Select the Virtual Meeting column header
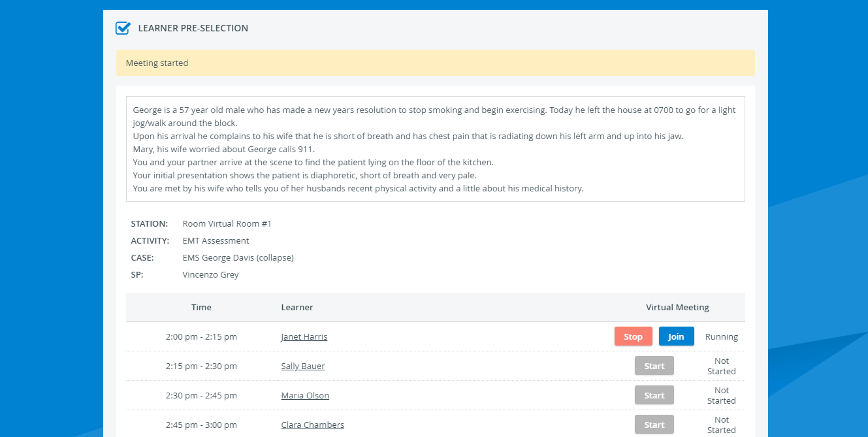This screenshot has height=437, width=868. pos(677,307)
